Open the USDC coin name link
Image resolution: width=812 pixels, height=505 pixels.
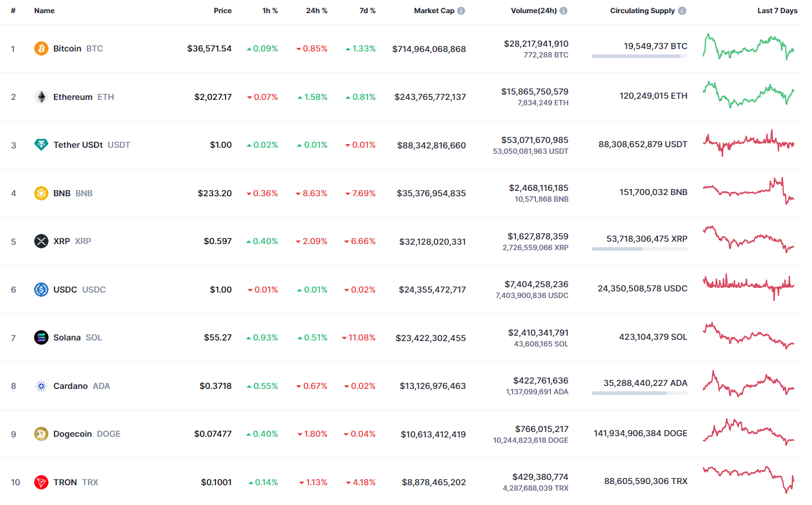(x=65, y=290)
